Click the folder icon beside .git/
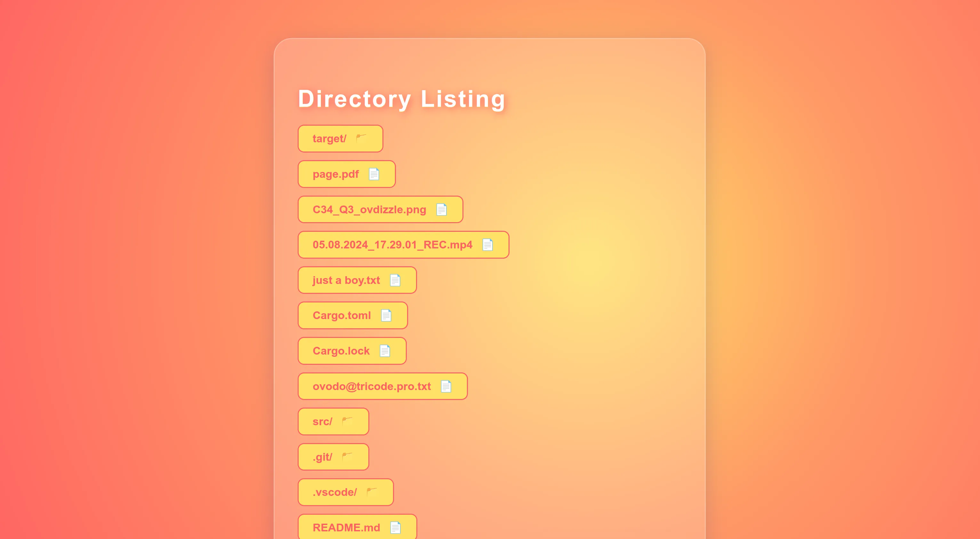The width and height of the screenshot is (980, 539). (x=347, y=457)
